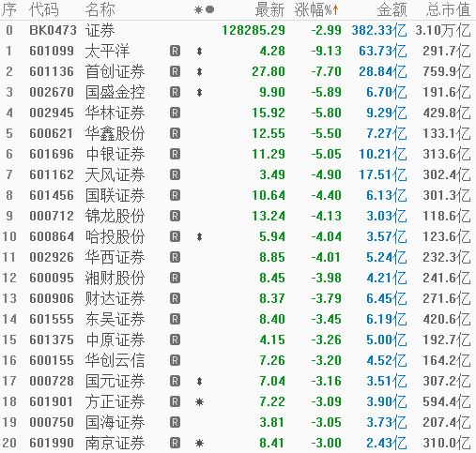The image size is (476, 453).
Task: Click the R badge in the 首创证券 row
Action: pyautogui.click(x=175, y=71)
